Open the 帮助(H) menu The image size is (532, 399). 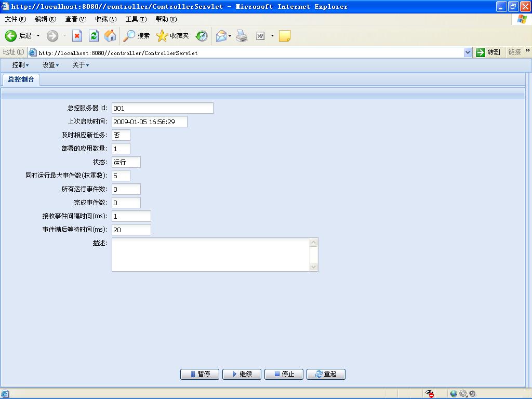166,19
